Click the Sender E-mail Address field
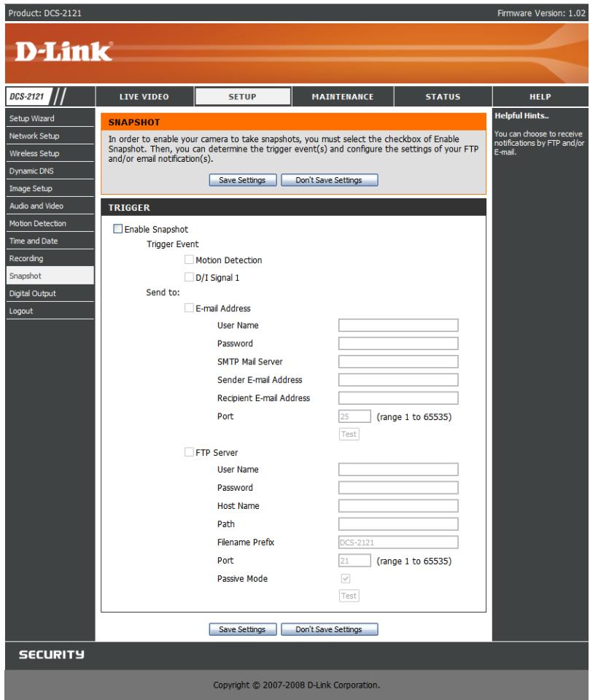The image size is (590, 700). (x=398, y=380)
